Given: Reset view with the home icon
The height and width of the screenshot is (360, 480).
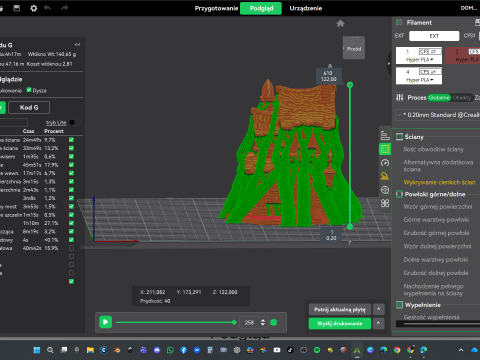Looking at the screenshot, I should pyautogui.click(x=340, y=23).
